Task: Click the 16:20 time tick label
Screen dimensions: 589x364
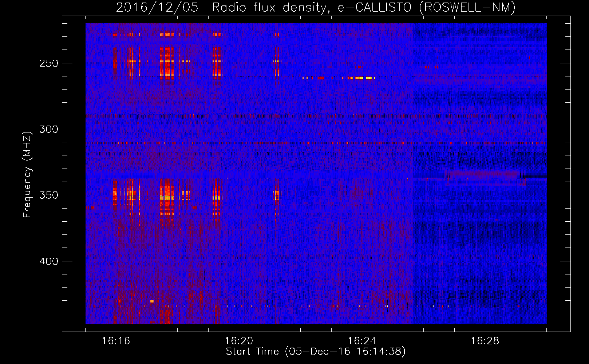Action: point(239,341)
